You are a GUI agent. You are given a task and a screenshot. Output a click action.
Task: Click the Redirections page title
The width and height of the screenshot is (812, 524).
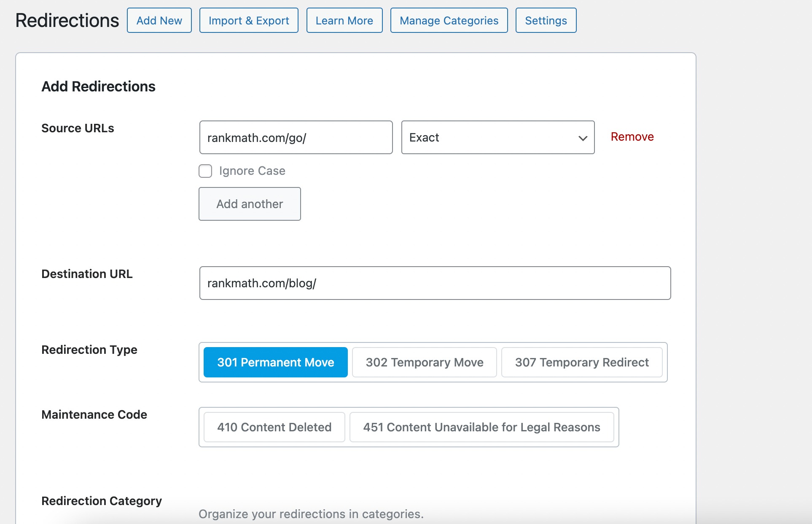(67, 20)
